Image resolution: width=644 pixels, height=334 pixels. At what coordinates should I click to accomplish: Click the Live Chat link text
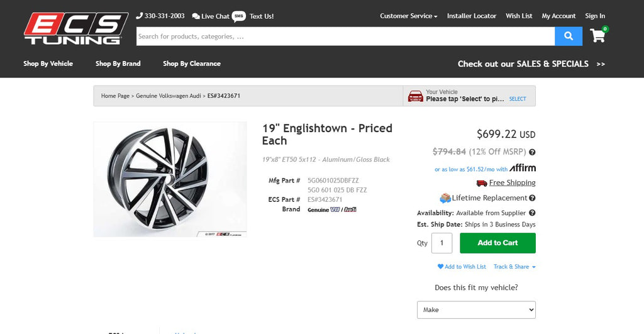[x=215, y=16]
